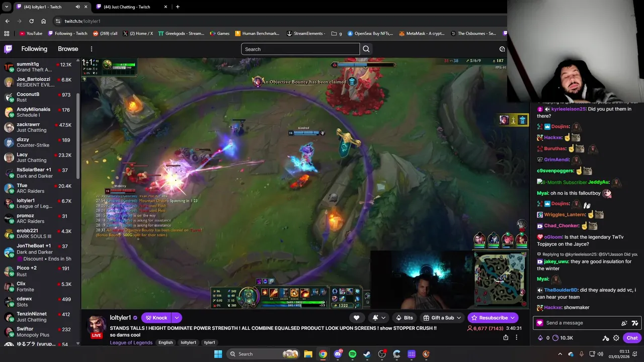The width and height of the screenshot is (644, 362).
Task: Expand the Knock button dropdown arrow
Action: click(177, 318)
